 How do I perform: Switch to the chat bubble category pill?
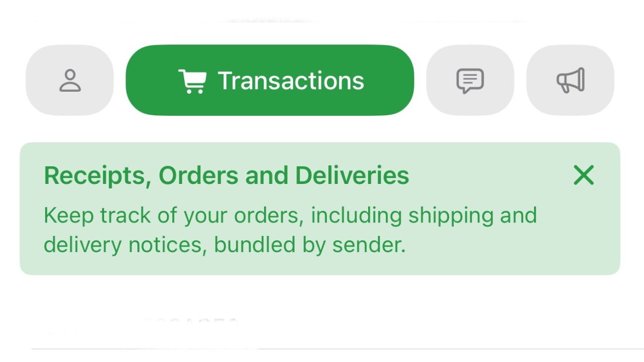(470, 80)
